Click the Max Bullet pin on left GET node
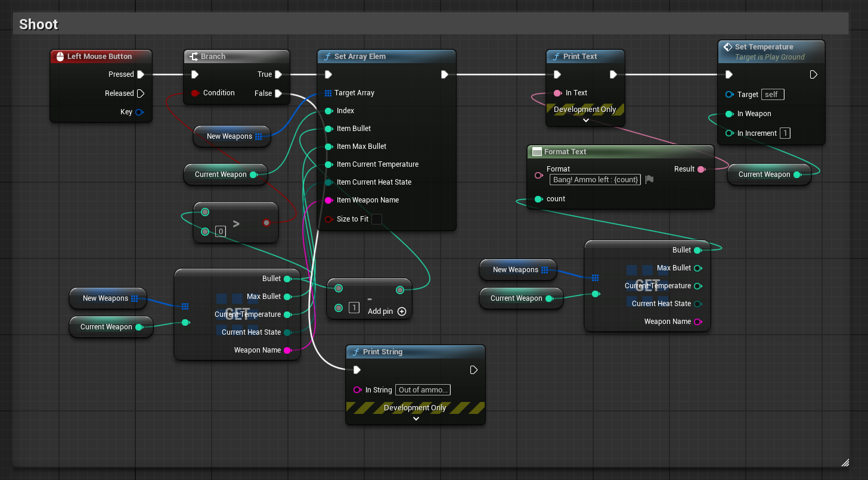The width and height of the screenshot is (868, 480). tap(287, 297)
